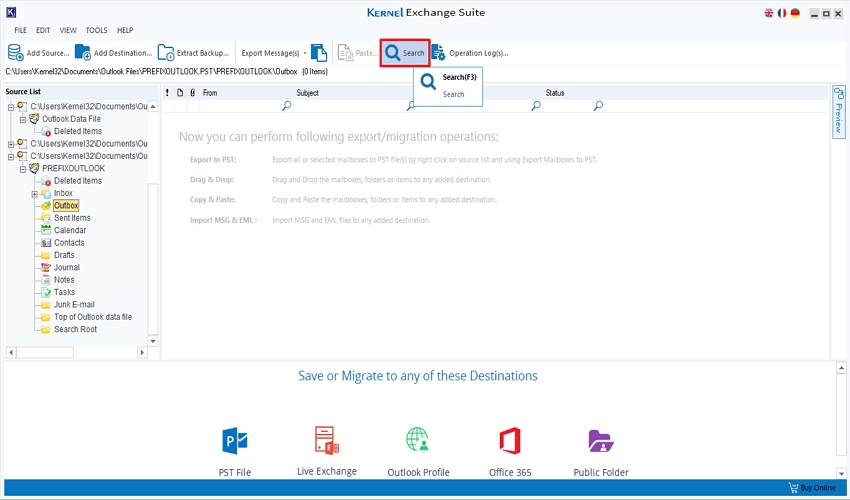Choose the Outlook Profile destination icon
Screen dimensions: 850x500
(418, 440)
